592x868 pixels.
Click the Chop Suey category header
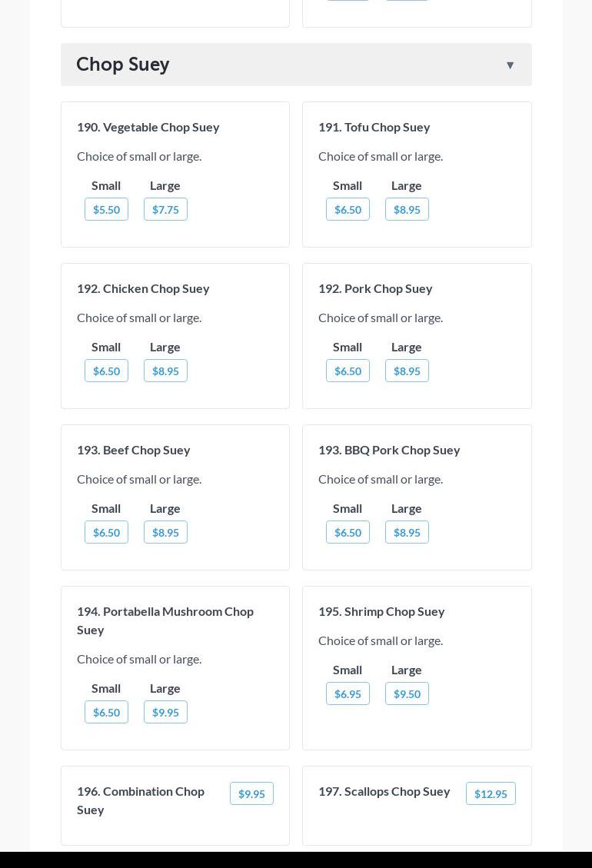click(123, 65)
